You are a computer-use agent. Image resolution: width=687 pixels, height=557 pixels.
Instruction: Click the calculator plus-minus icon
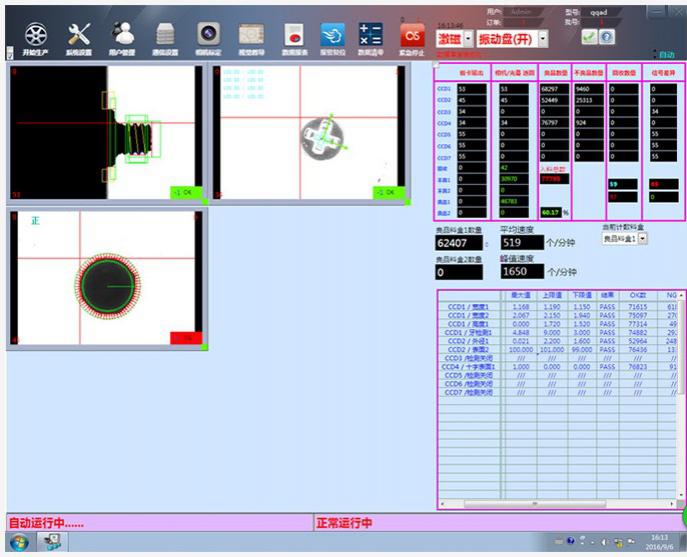point(370,34)
